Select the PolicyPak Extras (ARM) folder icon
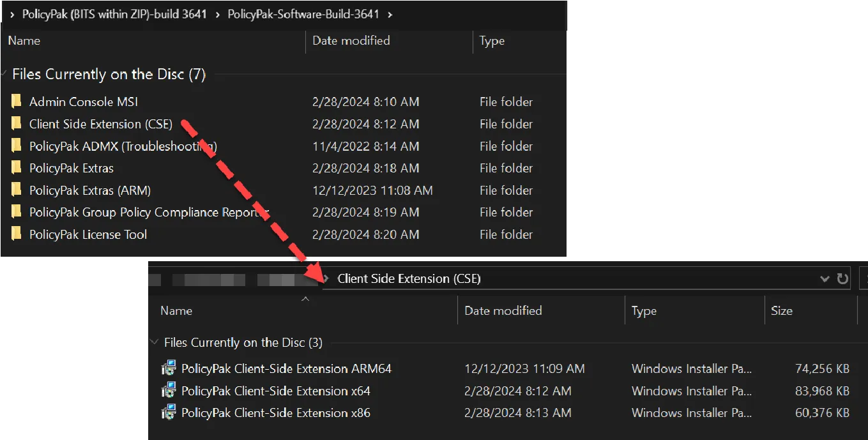868x440 pixels. tap(17, 190)
